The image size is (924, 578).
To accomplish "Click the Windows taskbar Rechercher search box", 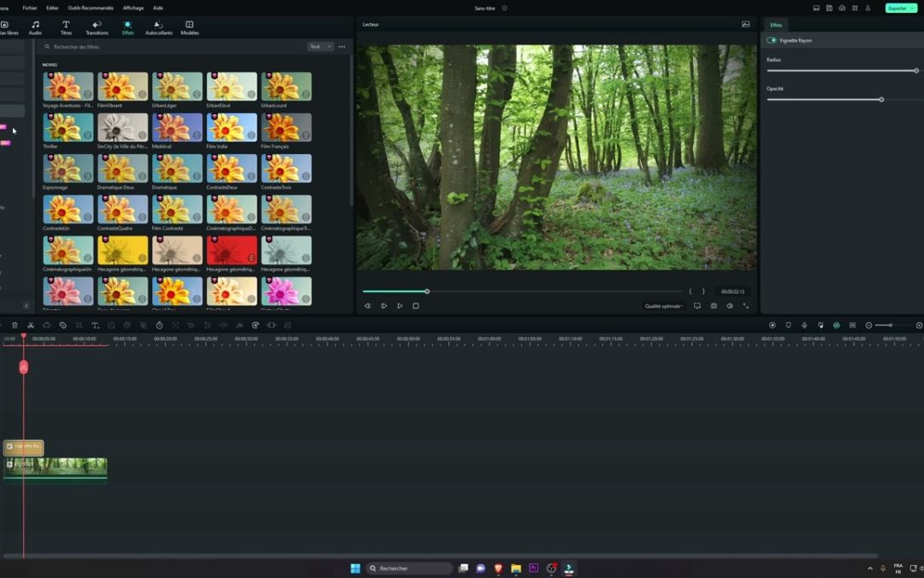I will click(409, 568).
